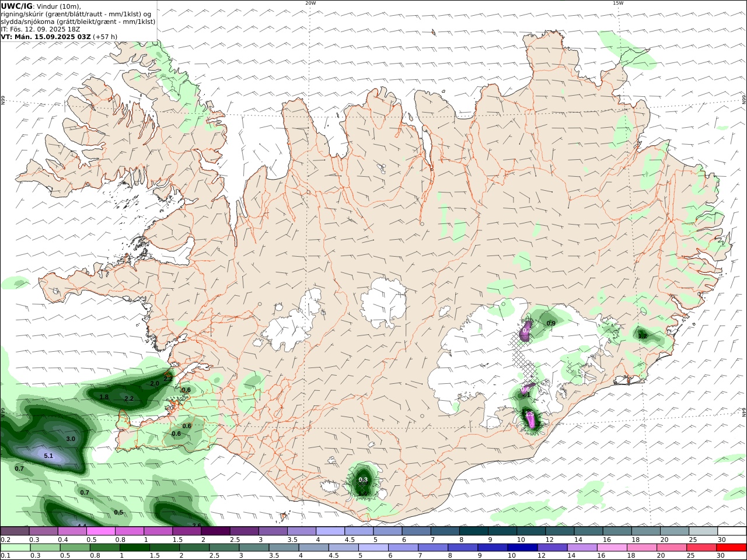Image resolution: width=747 pixels, height=560 pixels.
Task: Click the 2.6 precipitation value offshore
Action: click(x=197, y=525)
